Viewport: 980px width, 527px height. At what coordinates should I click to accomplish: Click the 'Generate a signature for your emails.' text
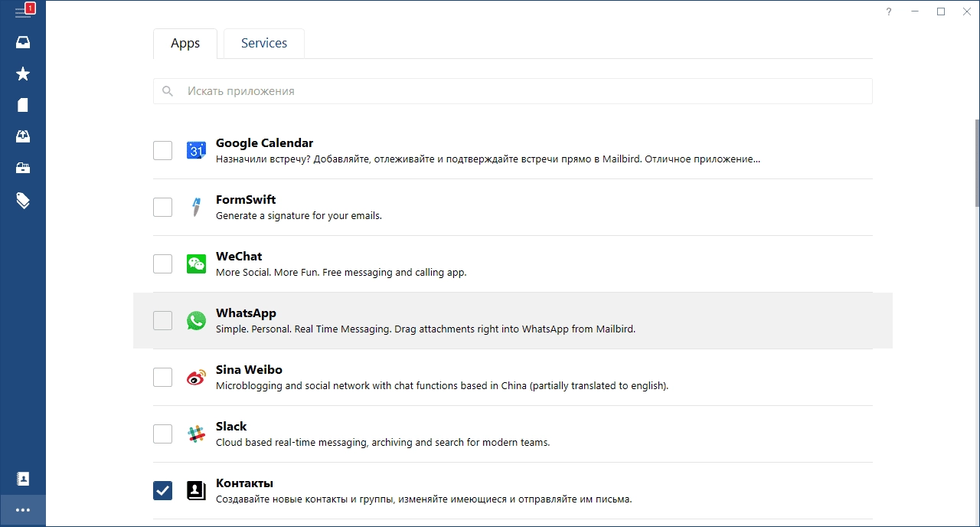pos(299,216)
